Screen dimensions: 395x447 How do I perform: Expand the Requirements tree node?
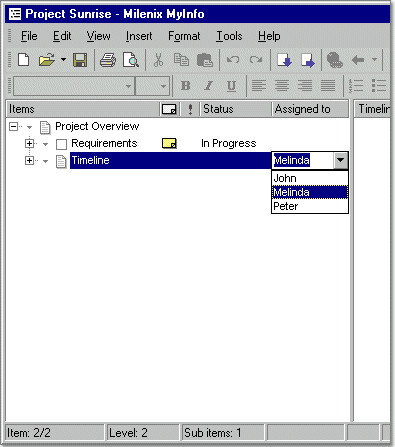29,144
